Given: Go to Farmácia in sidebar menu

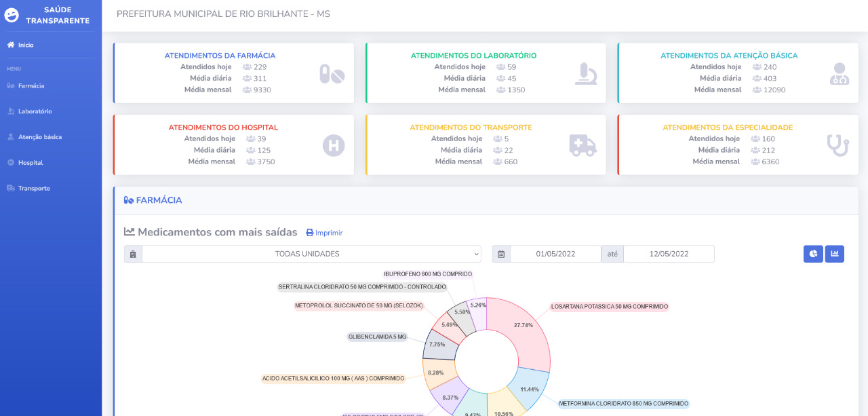Looking at the screenshot, I should [x=31, y=86].
